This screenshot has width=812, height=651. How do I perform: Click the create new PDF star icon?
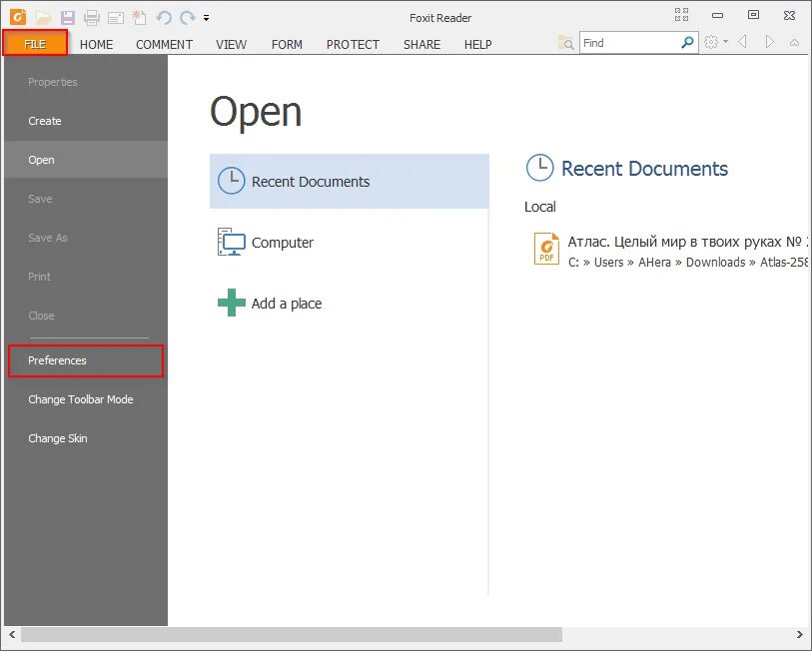(x=138, y=18)
